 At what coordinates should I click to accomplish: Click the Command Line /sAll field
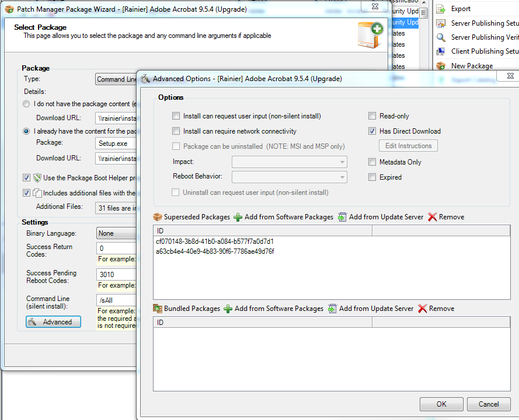click(x=117, y=300)
